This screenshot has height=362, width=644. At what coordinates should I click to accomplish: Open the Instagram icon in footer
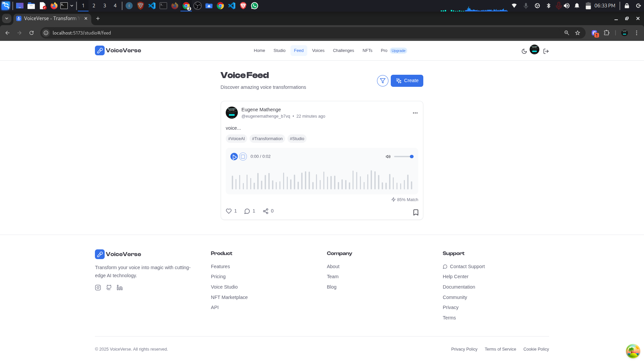98,288
